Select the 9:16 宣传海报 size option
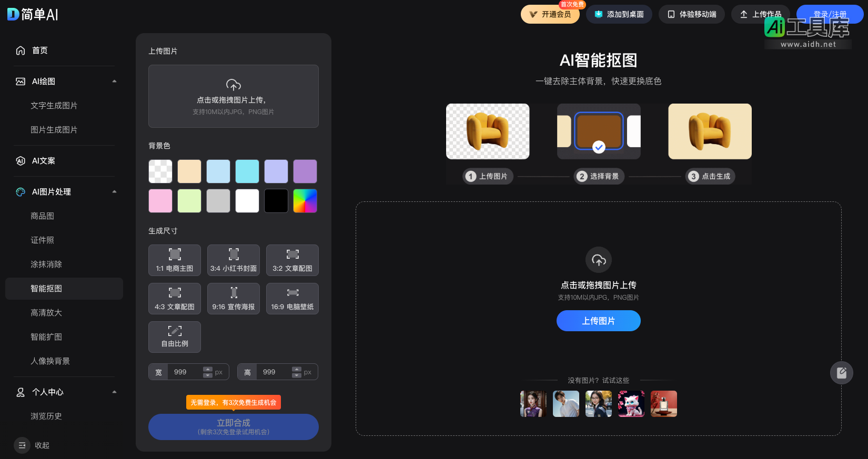 (x=234, y=299)
